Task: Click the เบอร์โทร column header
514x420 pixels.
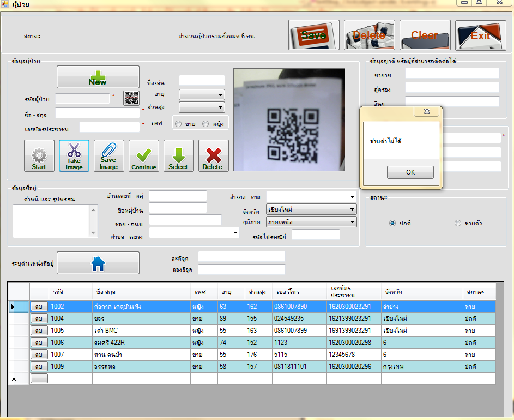Action: (299, 292)
